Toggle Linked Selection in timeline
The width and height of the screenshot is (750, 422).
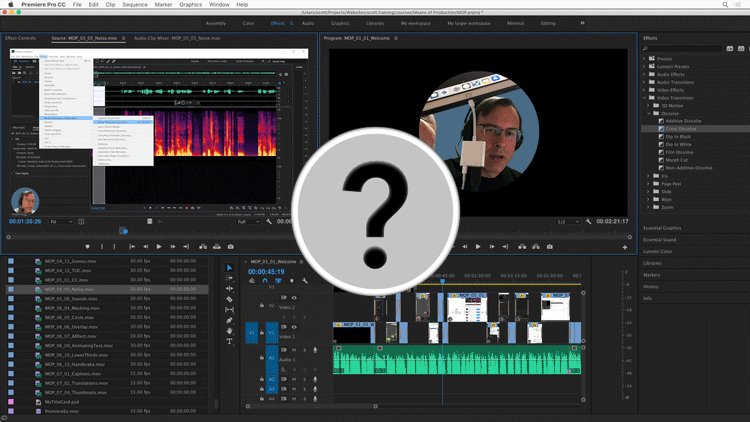pyautogui.click(x=278, y=281)
